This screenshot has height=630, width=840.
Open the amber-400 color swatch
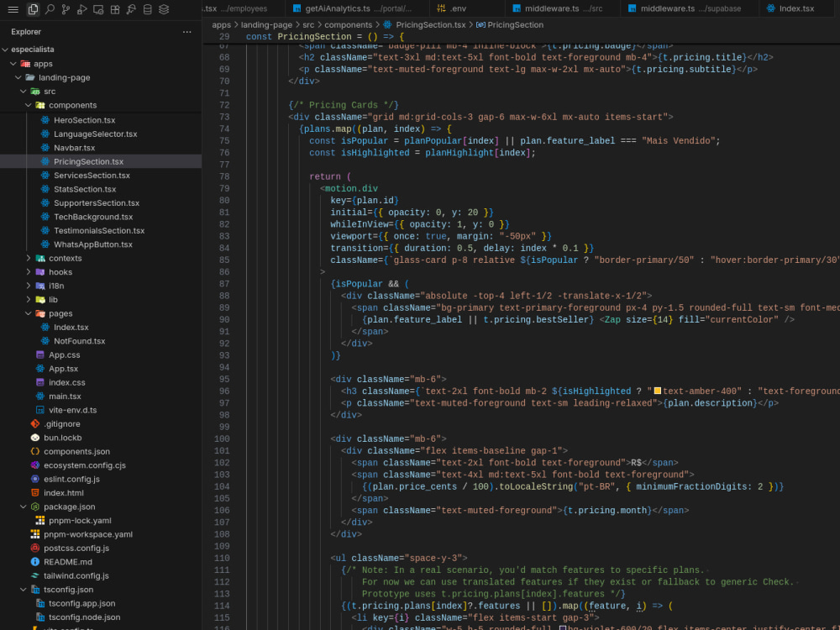pyautogui.click(x=658, y=391)
